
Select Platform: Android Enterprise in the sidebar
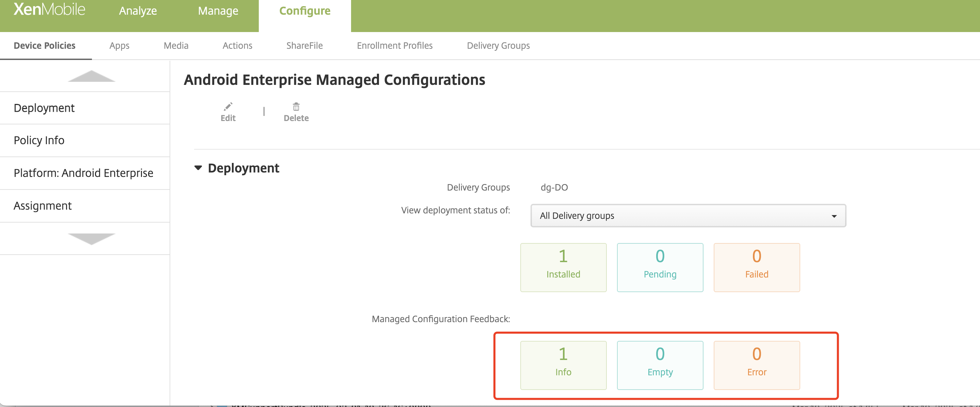83,173
